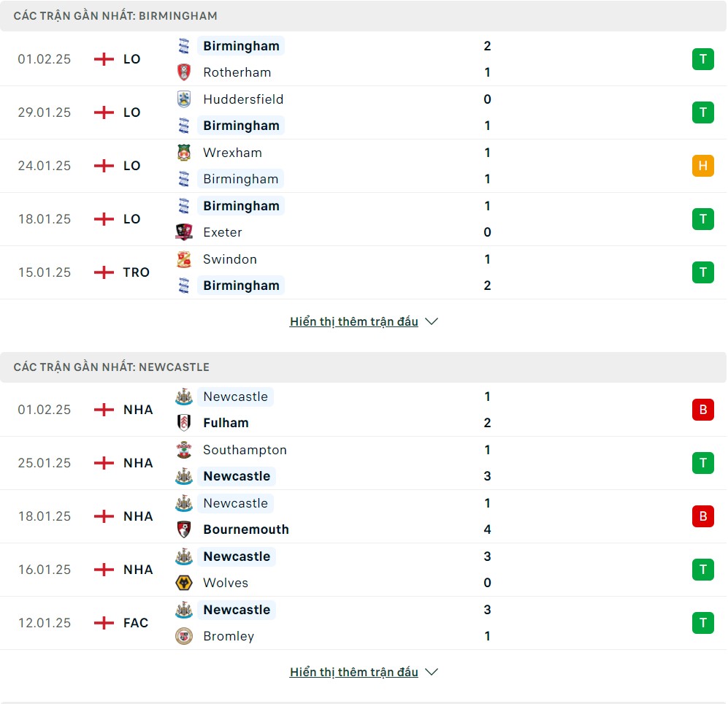This screenshot has height=704, width=728.
Task: Open the Hiển thị thêm trận đấu link under Birmingham
Action: coord(354,321)
